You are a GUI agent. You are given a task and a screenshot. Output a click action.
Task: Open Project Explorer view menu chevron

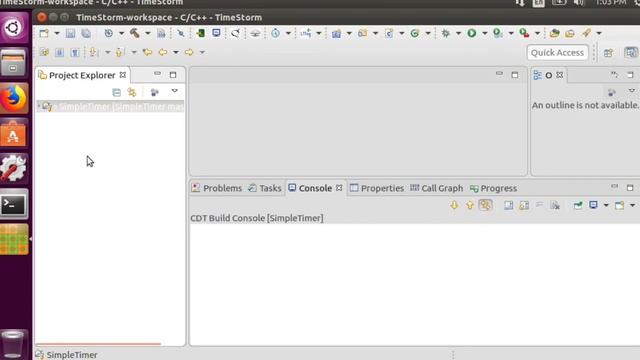174,91
